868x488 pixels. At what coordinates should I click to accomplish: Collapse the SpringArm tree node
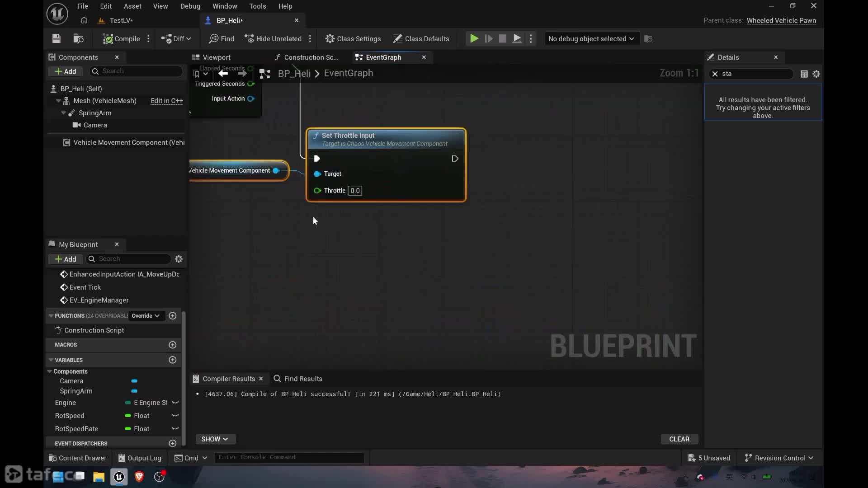tap(63, 113)
